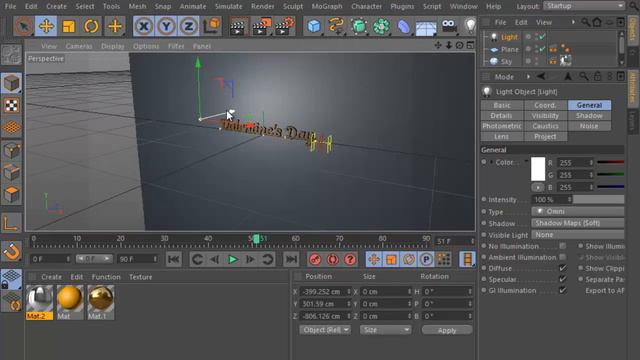The width and height of the screenshot is (640, 360).
Task: Open the File menu
Action: coord(10,7)
